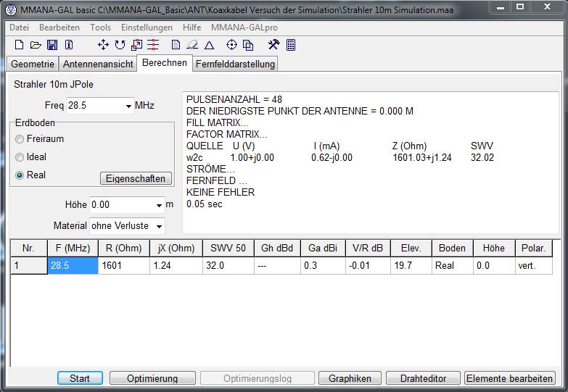Click the MMANA-GAL application logo icon
The image size is (568, 392).
(x=11, y=9)
